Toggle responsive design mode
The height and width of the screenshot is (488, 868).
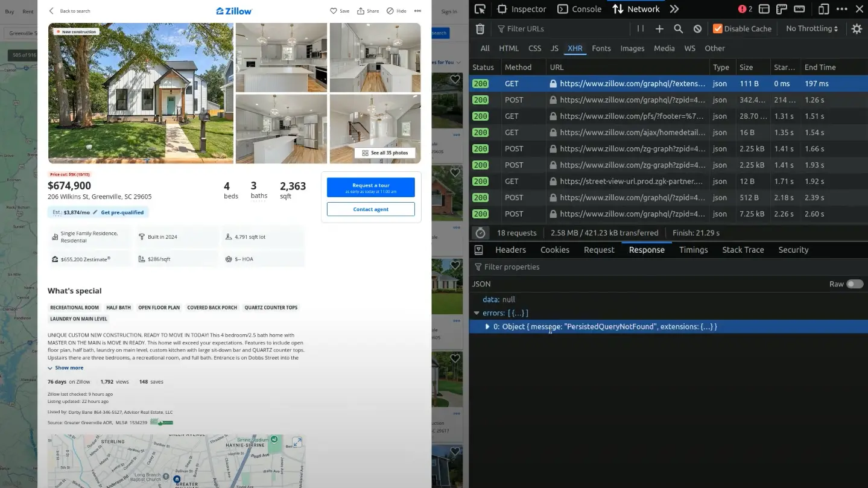click(x=823, y=9)
